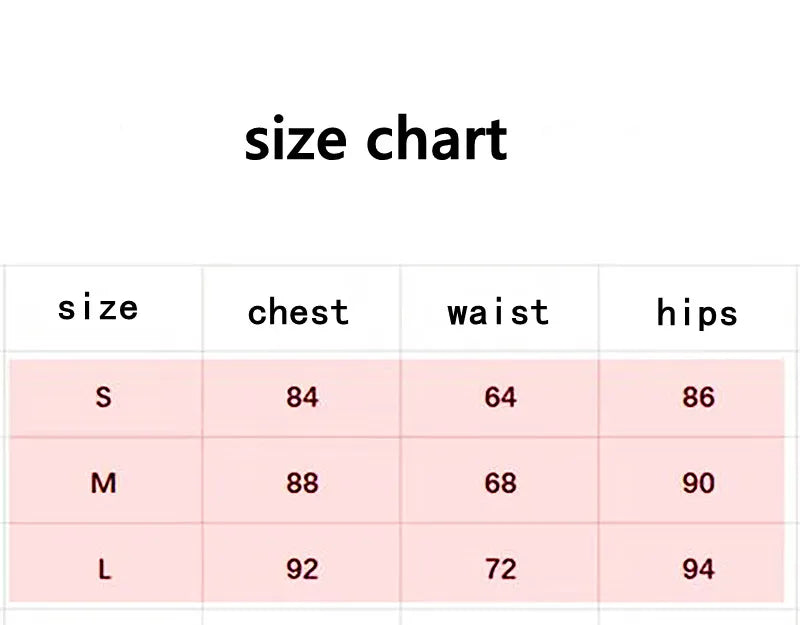Click the 'S' size row label

pyautogui.click(x=103, y=397)
